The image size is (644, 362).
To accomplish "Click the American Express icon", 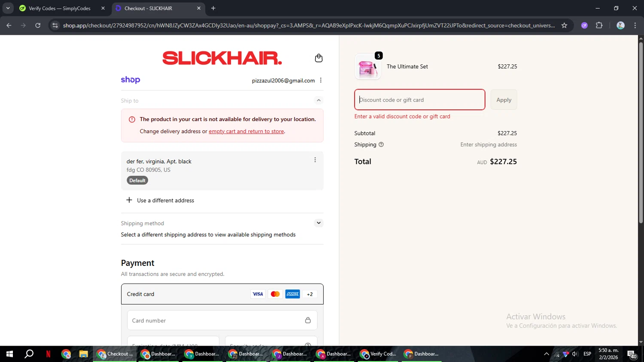I will 293,294.
